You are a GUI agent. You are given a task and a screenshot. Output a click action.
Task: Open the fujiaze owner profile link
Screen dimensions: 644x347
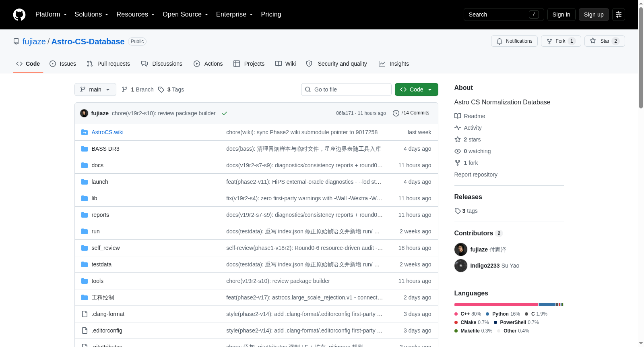34,42
